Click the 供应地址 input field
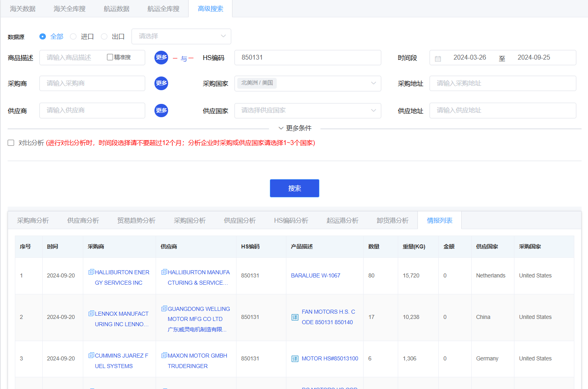The height and width of the screenshot is (389, 588). click(x=503, y=110)
